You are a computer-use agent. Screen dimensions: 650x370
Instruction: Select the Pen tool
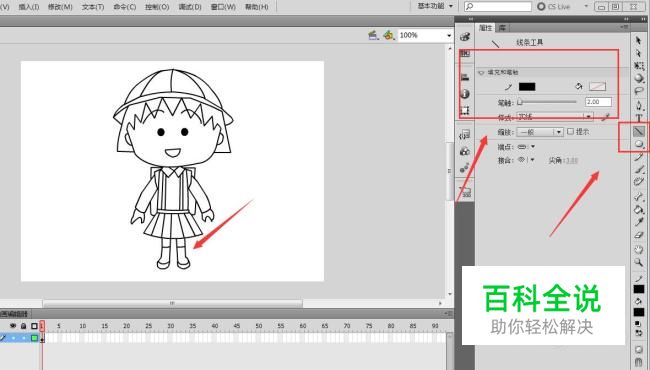(x=638, y=105)
